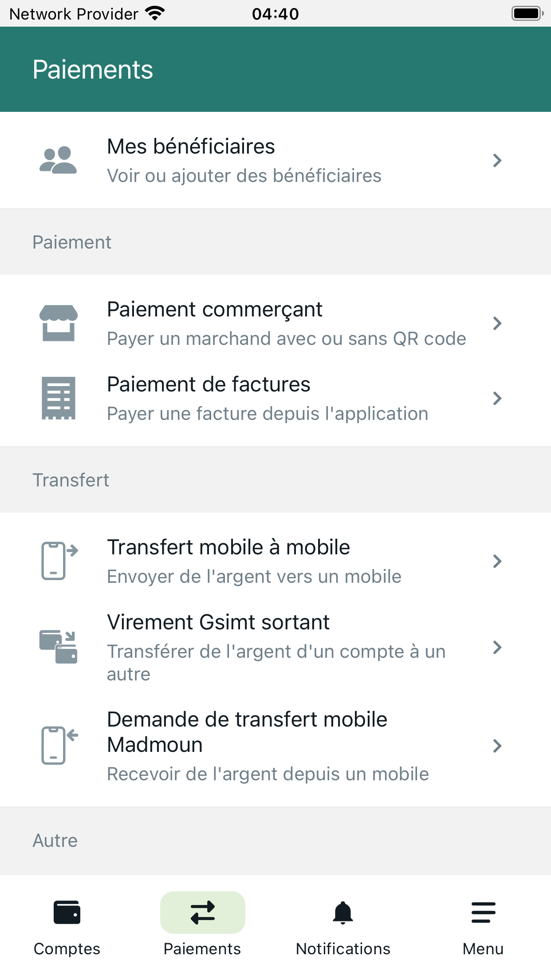The width and height of the screenshot is (551, 980).
Task: Choose Virement Gsimt sortant option
Action: tap(275, 647)
